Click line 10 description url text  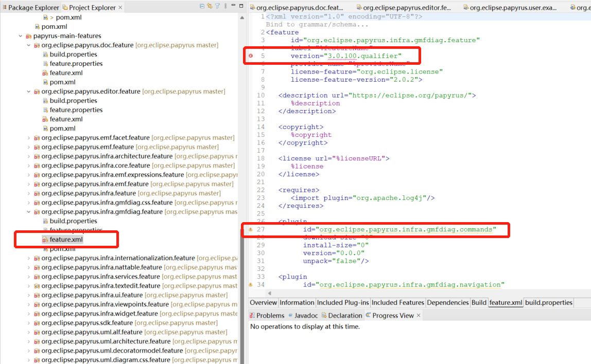377,95
